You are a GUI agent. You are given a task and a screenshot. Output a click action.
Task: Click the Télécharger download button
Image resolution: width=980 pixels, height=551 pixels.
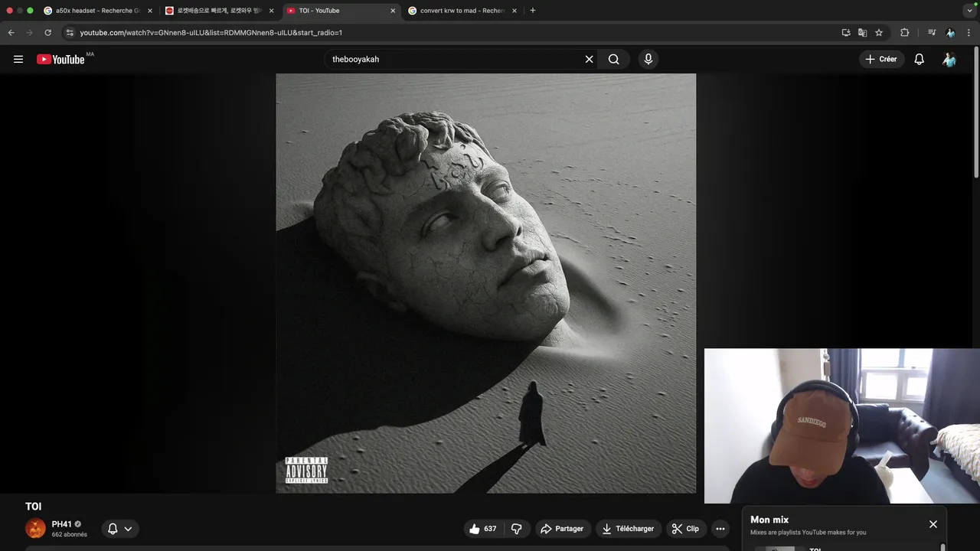(x=628, y=529)
